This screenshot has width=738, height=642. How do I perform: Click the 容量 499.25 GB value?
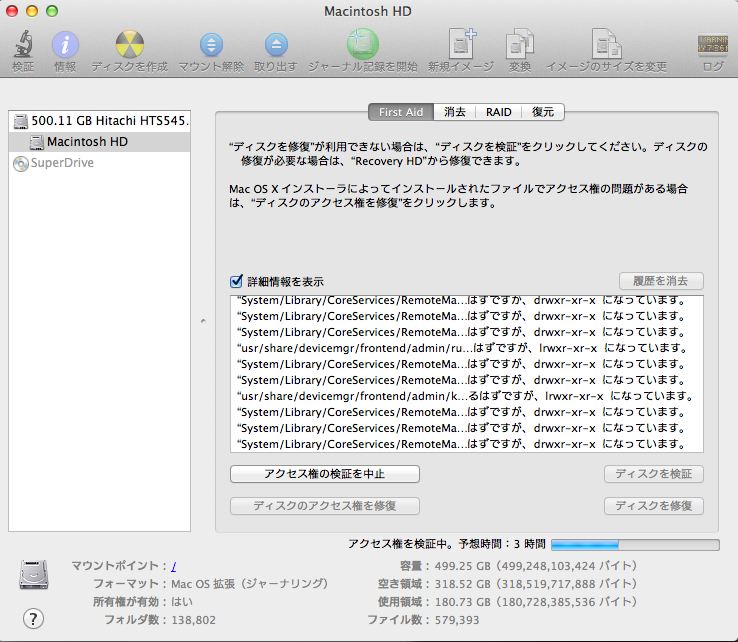pyautogui.click(x=536, y=565)
